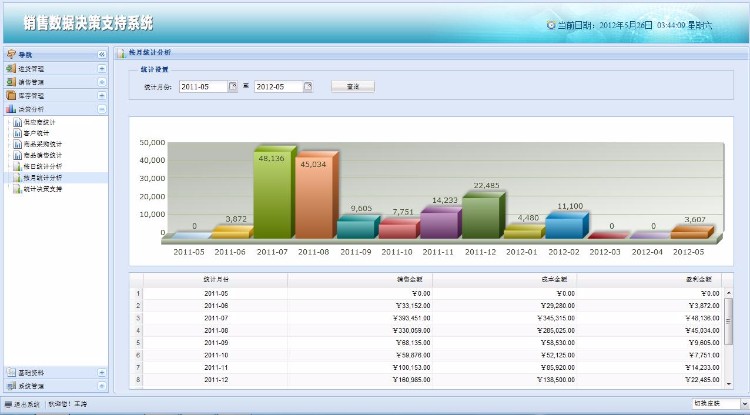This screenshot has height=415, width=750.
Task: Click the 退出系统 logout link
Action: 25,404
